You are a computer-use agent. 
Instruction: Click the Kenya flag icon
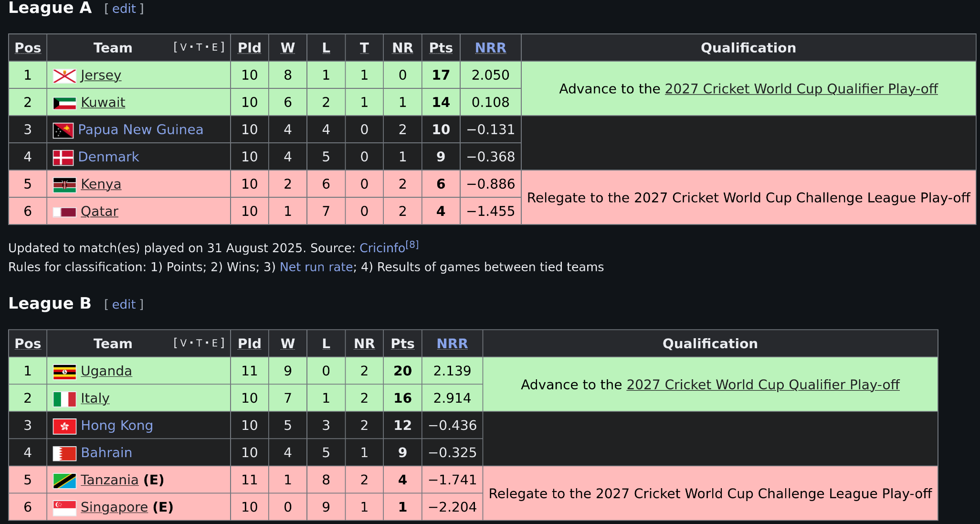(x=64, y=185)
